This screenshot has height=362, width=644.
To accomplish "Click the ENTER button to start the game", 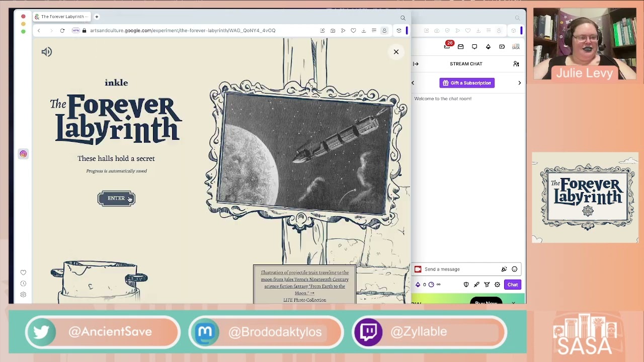I will (x=116, y=198).
